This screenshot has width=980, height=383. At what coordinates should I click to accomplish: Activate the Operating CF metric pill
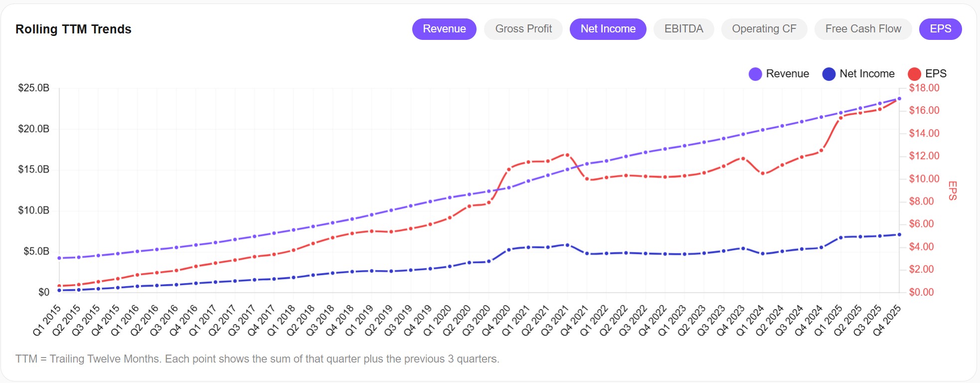coord(764,28)
